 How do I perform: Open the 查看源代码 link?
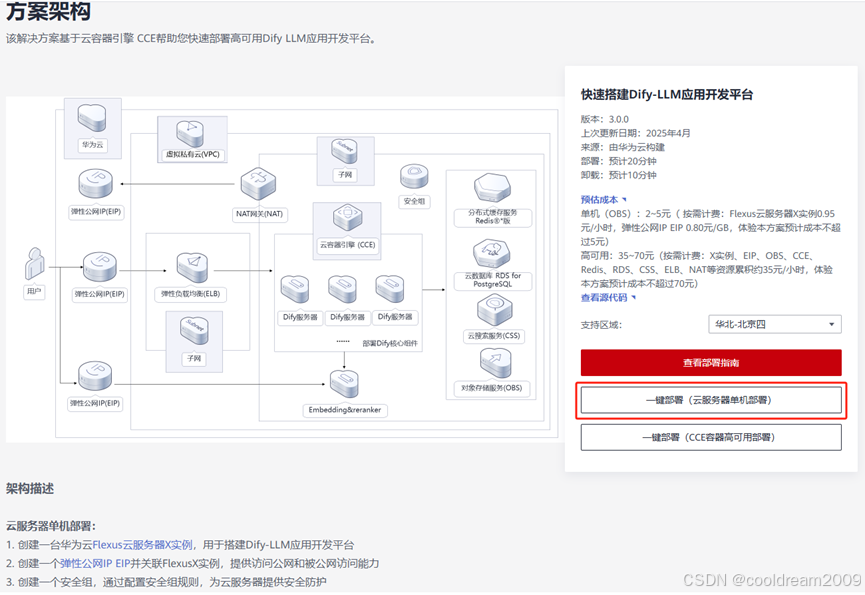tap(608, 298)
